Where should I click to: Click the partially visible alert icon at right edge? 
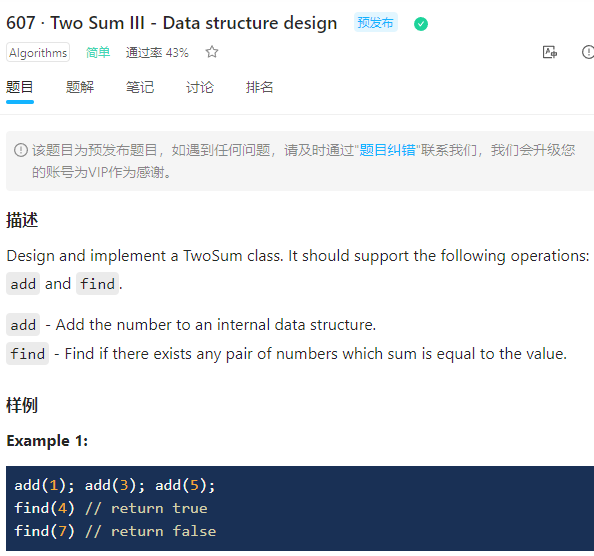pos(588,52)
